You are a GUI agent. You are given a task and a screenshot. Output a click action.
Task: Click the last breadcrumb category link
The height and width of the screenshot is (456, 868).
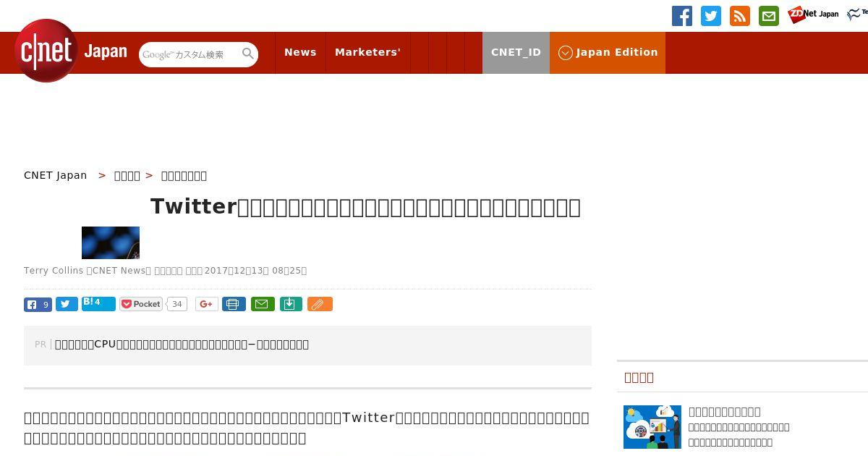pyautogui.click(x=184, y=175)
